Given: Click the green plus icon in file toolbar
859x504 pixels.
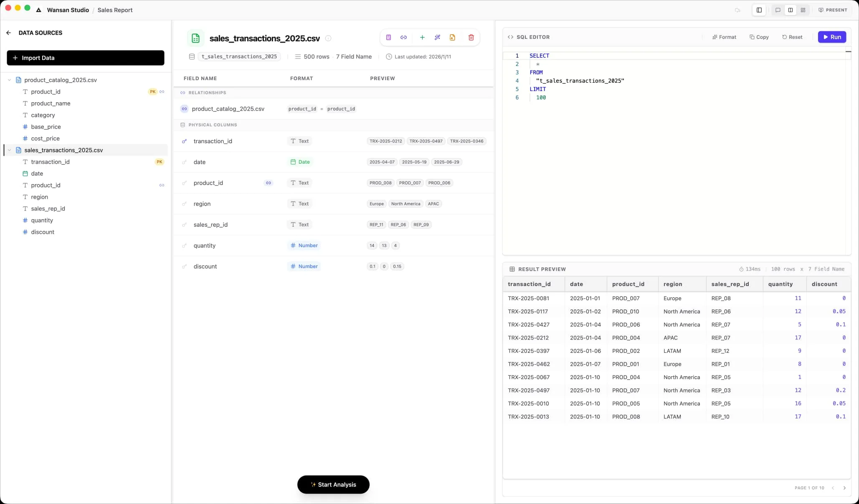Looking at the screenshot, I should coord(422,38).
